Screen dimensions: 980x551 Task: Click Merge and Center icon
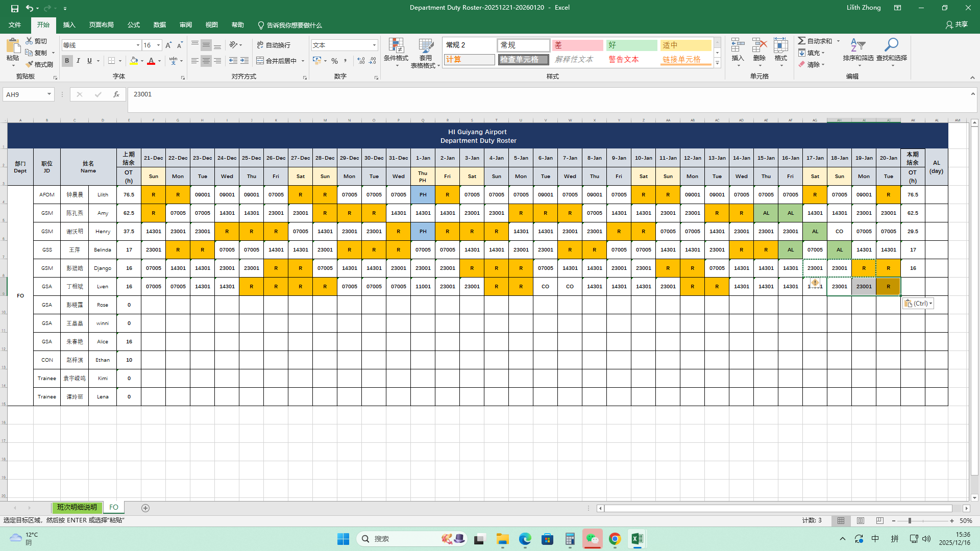click(260, 61)
